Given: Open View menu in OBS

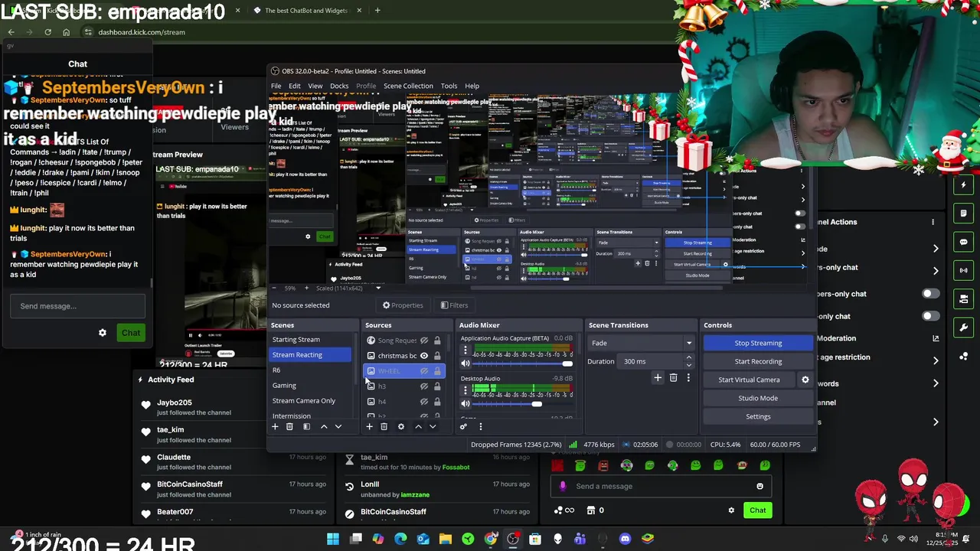Looking at the screenshot, I should click(315, 86).
